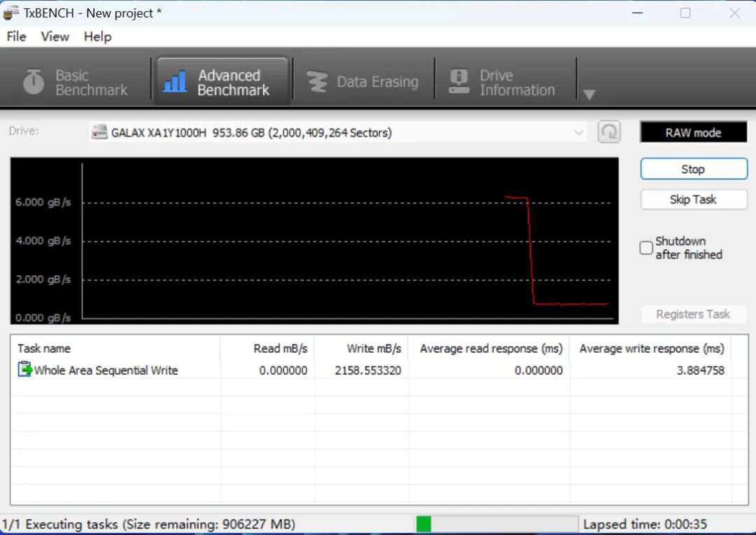
Task: Uncheck the shutdown option checkbox
Action: coord(645,248)
